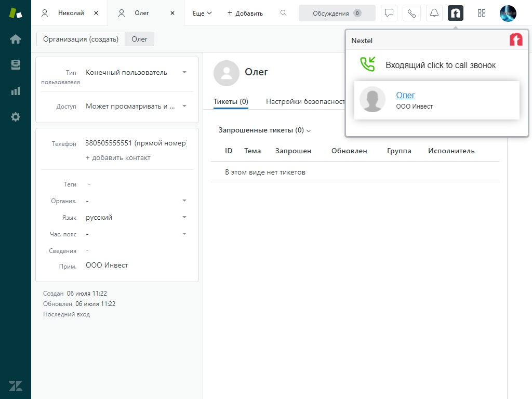Click the Олег link in Nextel popup
532x399 pixels.
[x=405, y=95]
